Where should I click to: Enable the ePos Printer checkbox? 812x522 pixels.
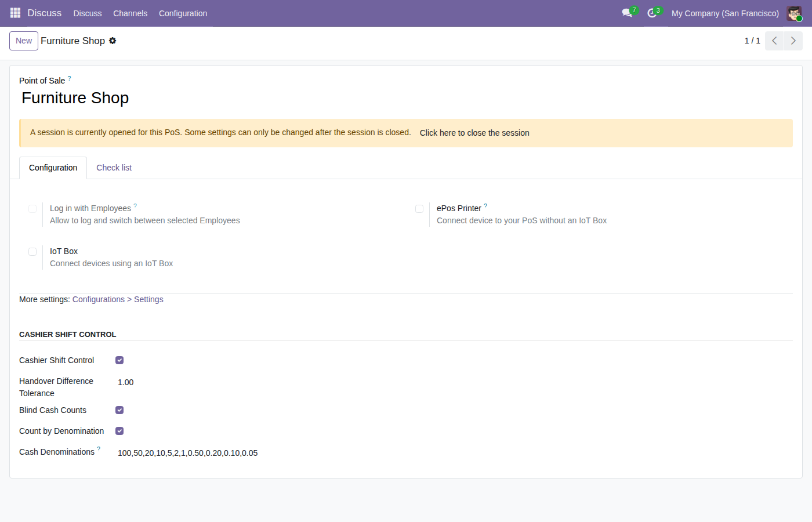coord(419,209)
